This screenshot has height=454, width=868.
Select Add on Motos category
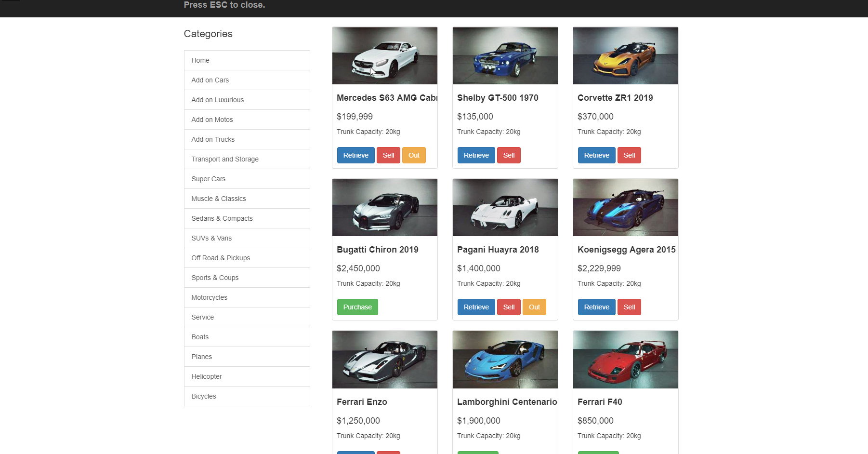[247, 120]
